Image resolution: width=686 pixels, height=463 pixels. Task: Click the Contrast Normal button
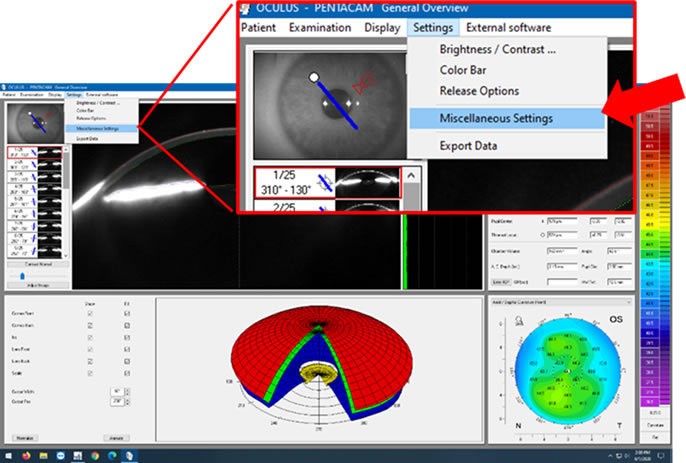(x=38, y=264)
